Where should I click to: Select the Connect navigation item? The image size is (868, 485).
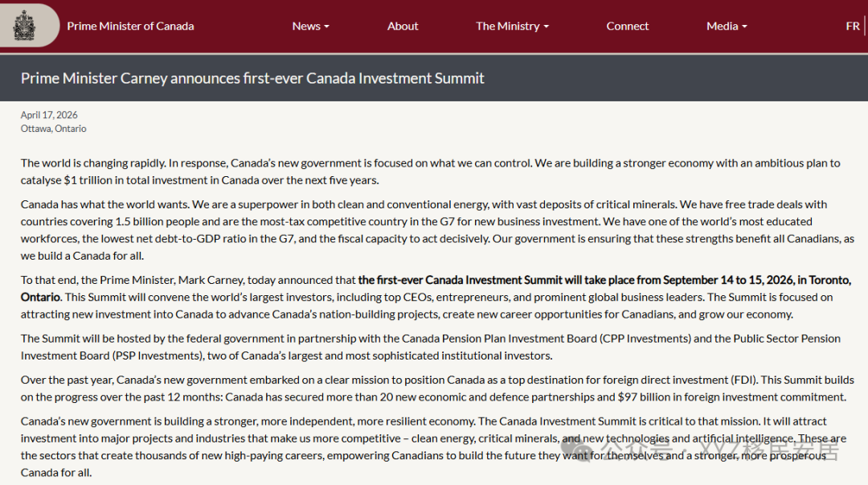tap(628, 26)
